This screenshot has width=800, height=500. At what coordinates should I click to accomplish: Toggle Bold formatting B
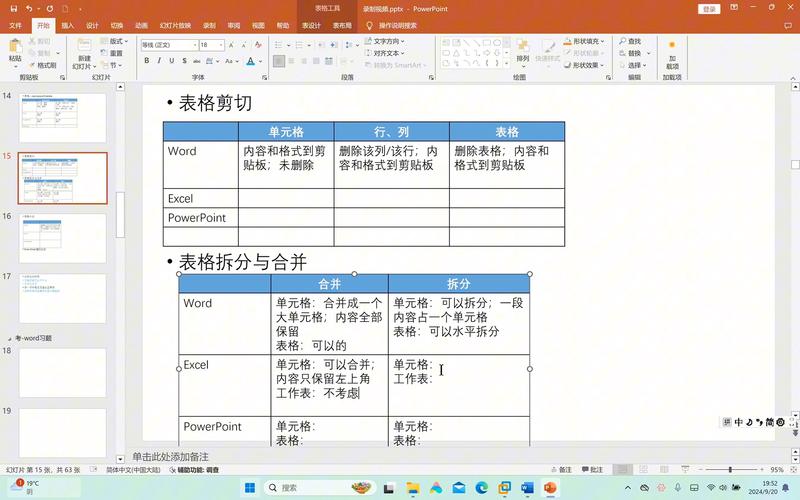pyautogui.click(x=147, y=61)
